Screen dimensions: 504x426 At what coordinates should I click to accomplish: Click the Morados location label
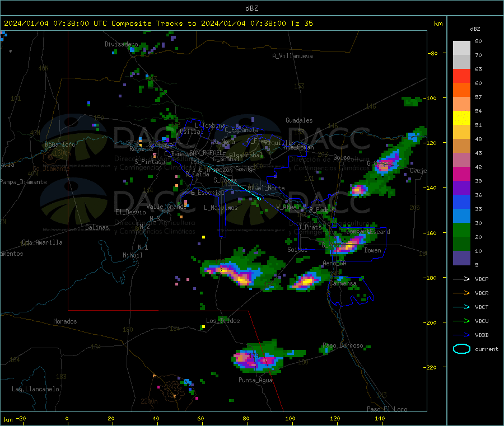65,321
